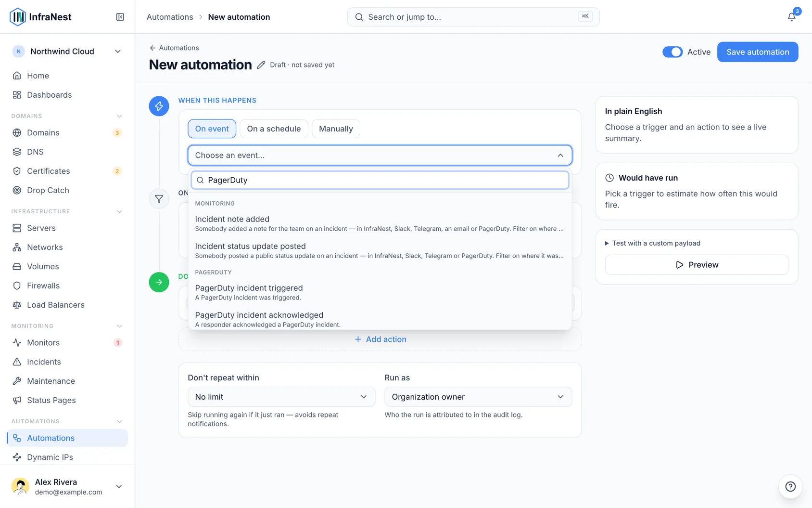
Task: Click the event filter field containing PagerDuty
Action: click(380, 180)
